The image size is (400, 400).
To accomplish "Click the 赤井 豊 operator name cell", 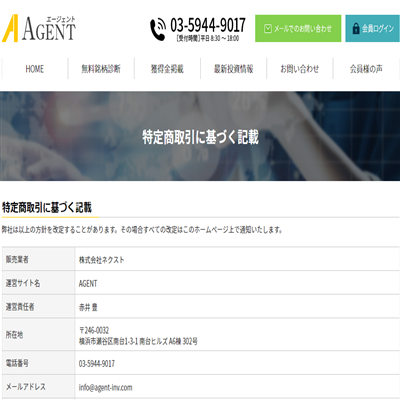I will click(237, 307).
